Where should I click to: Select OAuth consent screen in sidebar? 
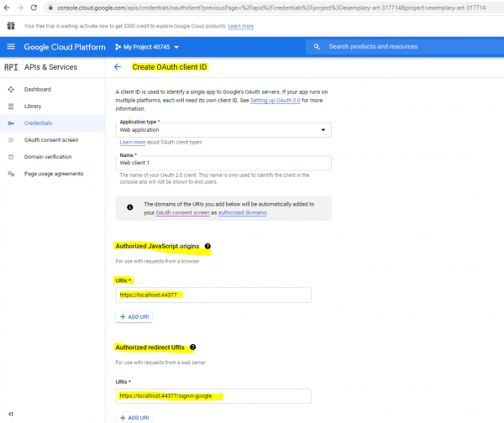pos(51,139)
